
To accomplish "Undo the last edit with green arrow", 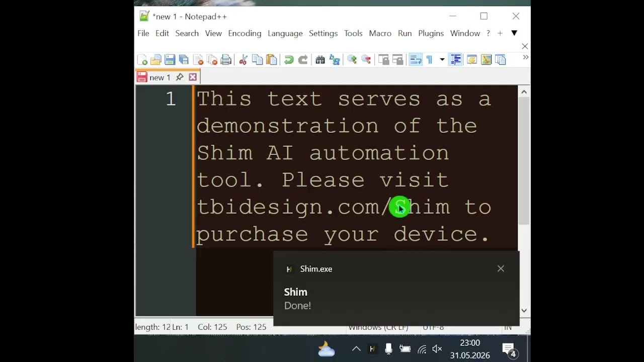I will coord(289,60).
